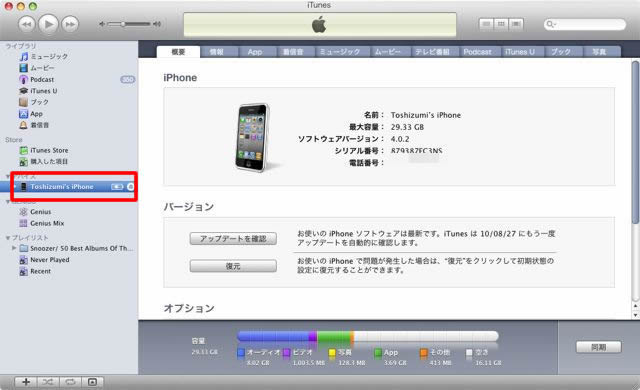Viewport: 640px width, 390px height.
Task: Select the 着信音 bell icon
Action: pyautogui.click(x=24, y=125)
